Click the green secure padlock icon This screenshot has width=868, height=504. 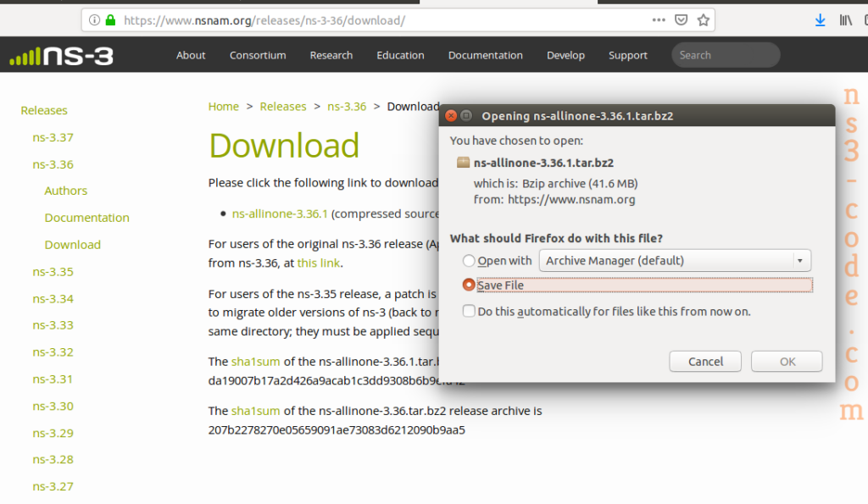(111, 20)
